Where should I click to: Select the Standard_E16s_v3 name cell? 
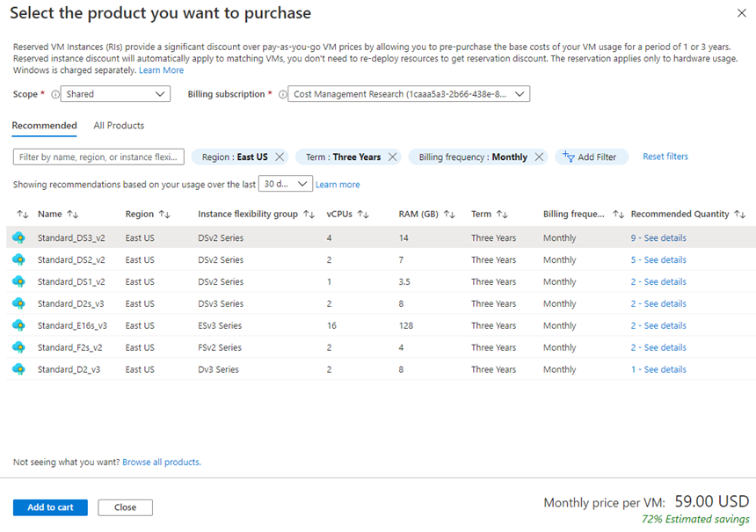point(72,325)
